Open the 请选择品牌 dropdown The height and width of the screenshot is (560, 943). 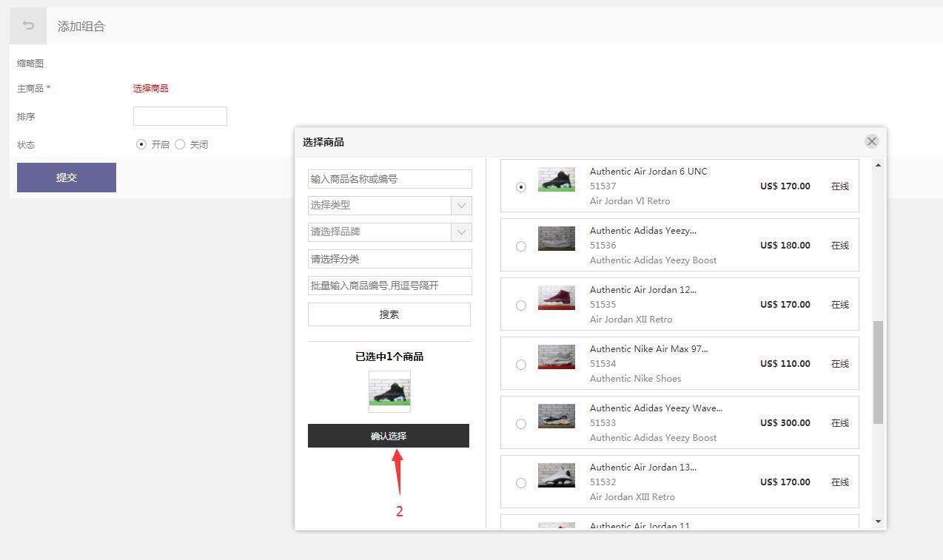coord(389,232)
